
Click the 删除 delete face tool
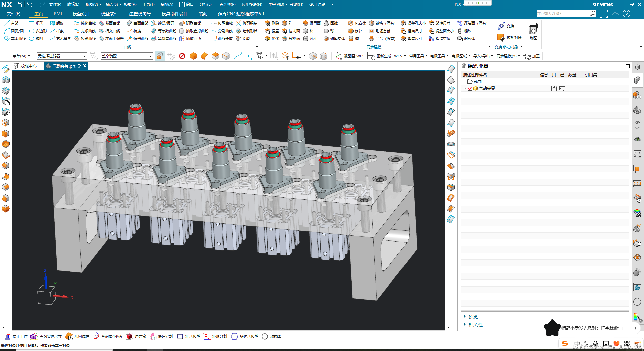(x=272, y=23)
